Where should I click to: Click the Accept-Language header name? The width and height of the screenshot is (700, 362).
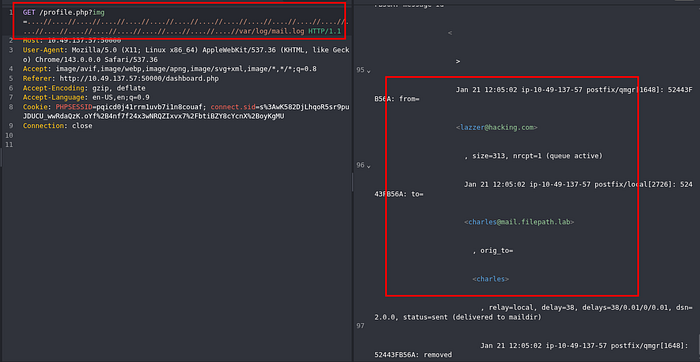[x=53, y=98]
